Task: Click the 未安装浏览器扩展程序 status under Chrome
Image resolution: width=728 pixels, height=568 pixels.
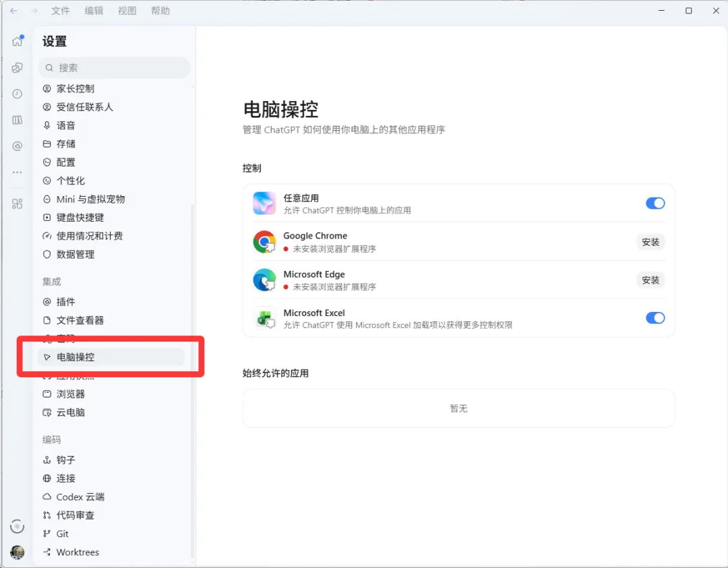Action: 334,249
